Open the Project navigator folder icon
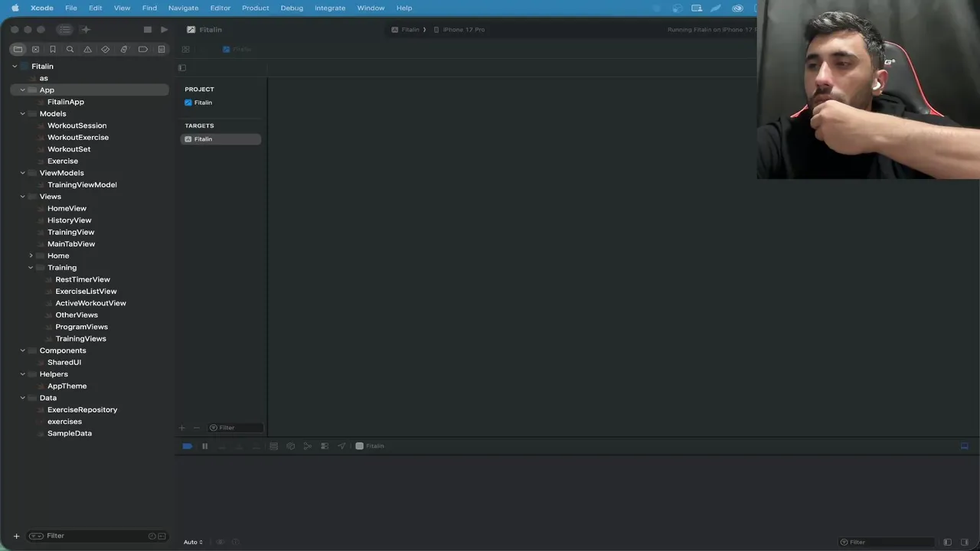 18,49
